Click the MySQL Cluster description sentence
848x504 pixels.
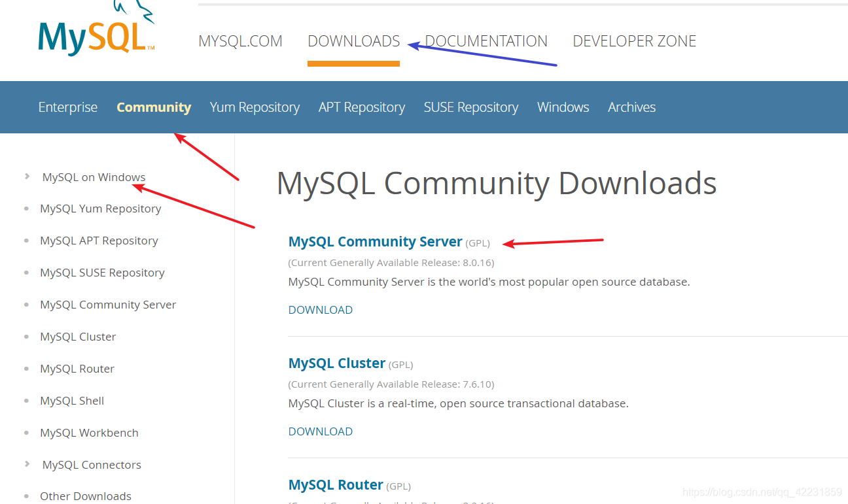click(x=459, y=404)
